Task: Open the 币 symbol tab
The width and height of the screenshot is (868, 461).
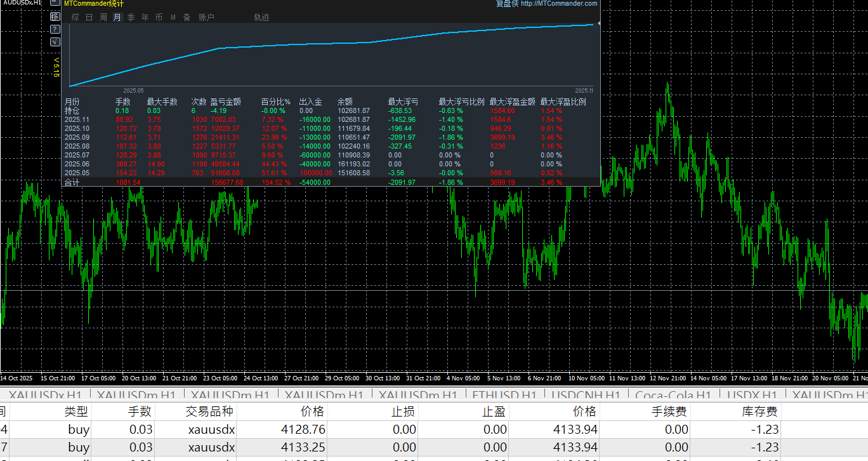Action: click(x=159, y=17)
